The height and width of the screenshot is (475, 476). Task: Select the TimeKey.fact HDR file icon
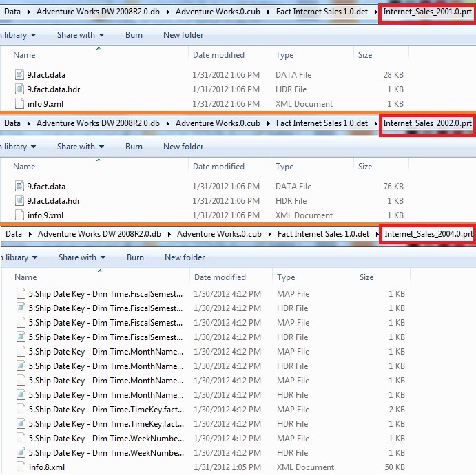(x=21, y=424)
